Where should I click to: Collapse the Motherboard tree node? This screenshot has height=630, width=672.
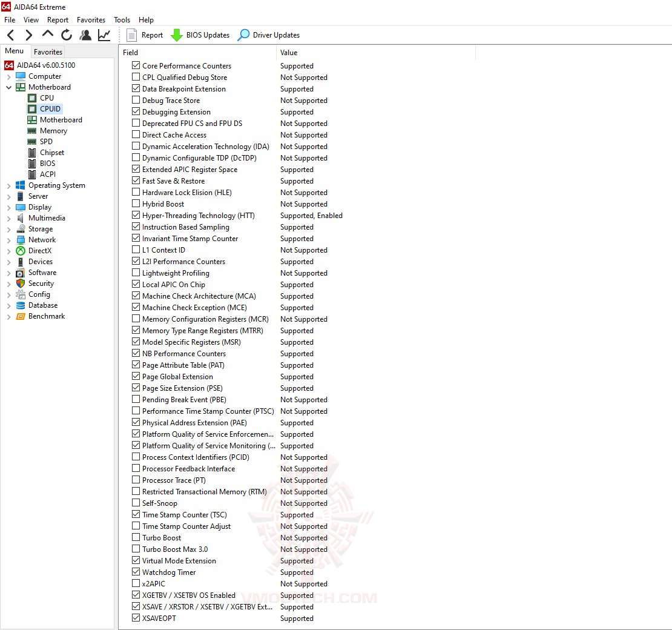click(8, 87)
